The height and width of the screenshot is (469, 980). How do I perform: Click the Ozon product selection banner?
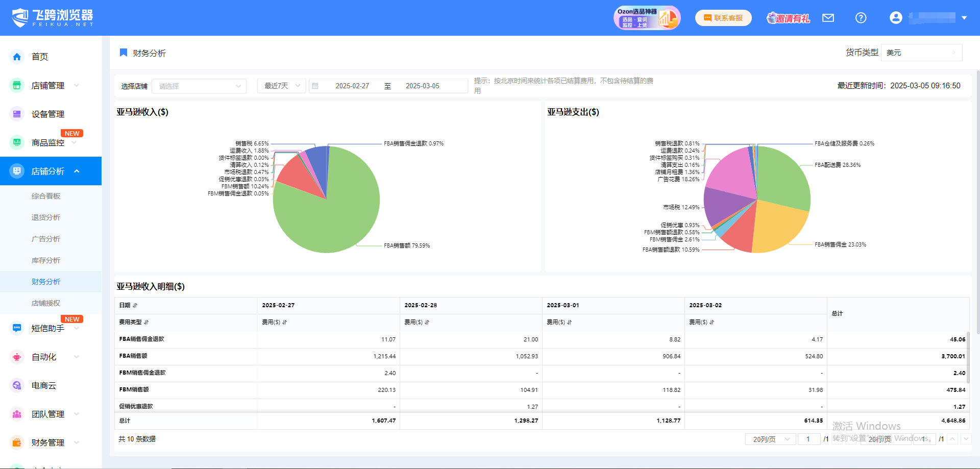647,18
